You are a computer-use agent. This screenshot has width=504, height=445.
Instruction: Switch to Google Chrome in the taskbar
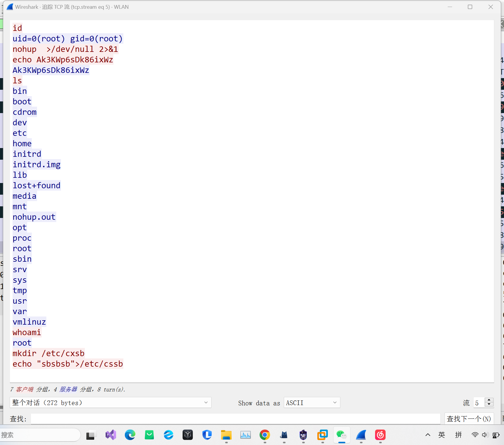(265, 435)
